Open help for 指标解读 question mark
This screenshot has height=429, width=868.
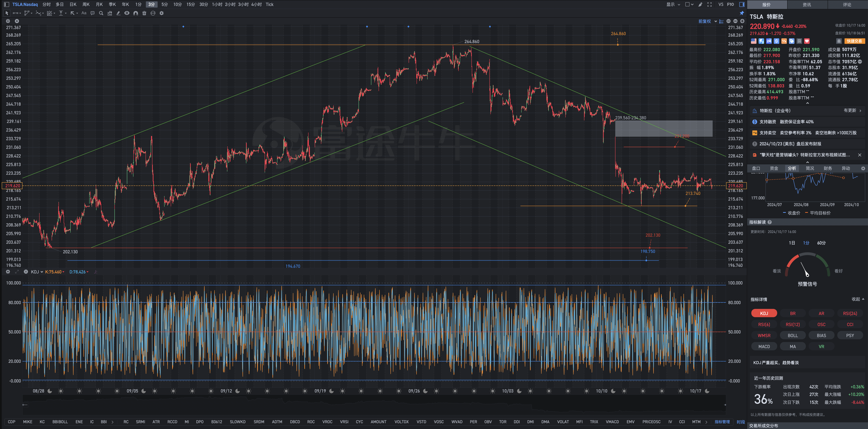(770, 222)
